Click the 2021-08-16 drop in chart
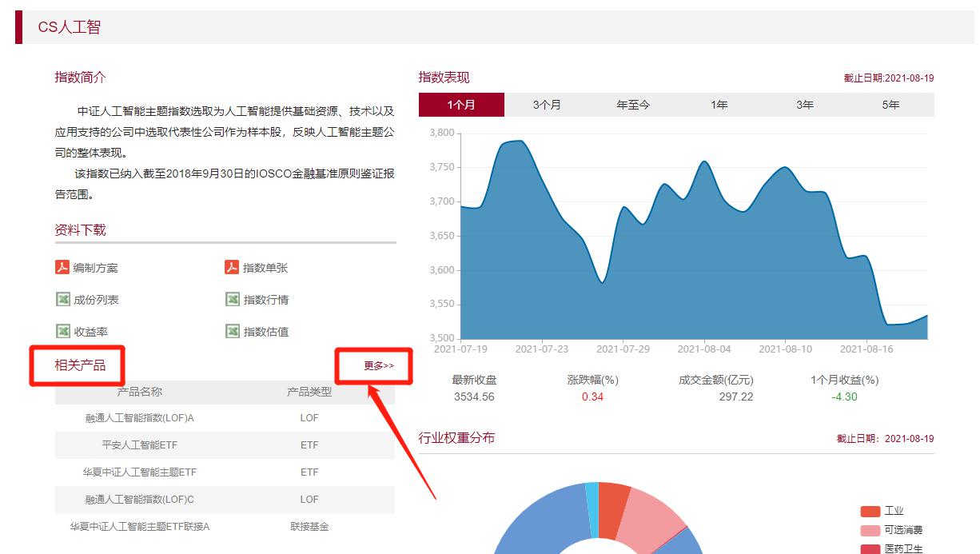Viewport: 980px width, 554px height. point(866,257)
